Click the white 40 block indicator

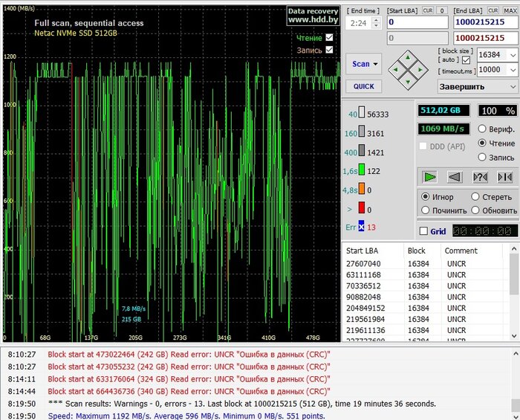362,112
